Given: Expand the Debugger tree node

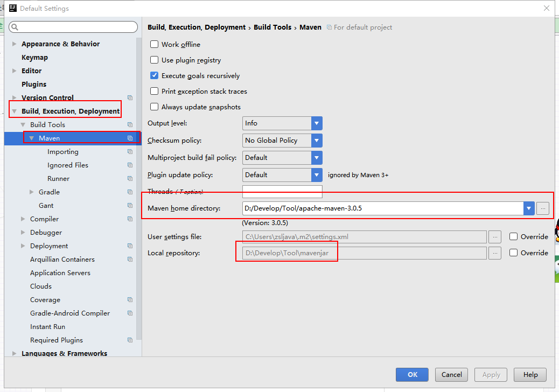Looking at the screenshot, I should pyautogui.click(x=23, y=233).
